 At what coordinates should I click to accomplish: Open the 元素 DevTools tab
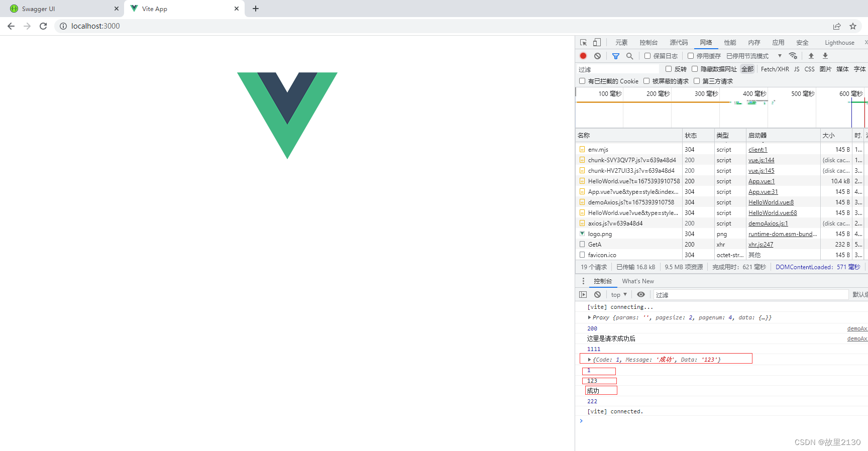pos(621,43)
